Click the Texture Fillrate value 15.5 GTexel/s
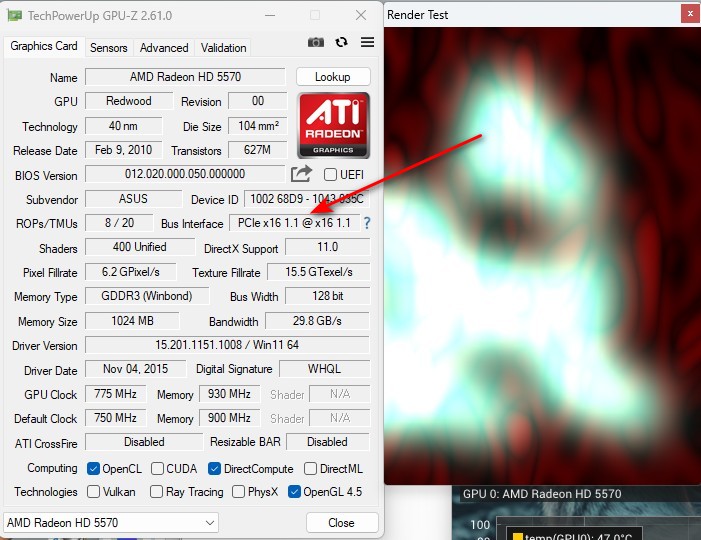This screenshot has width=701, height=540. 319,272
